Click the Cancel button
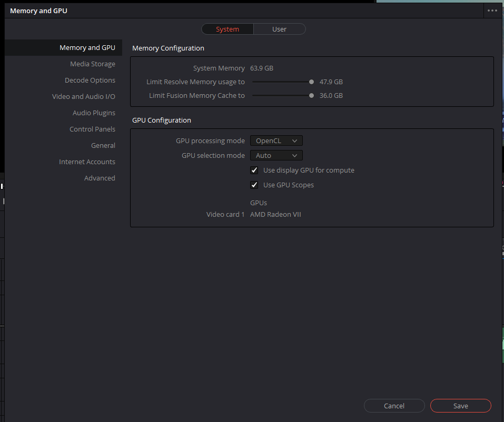This screenshot has width=504, height=422. point(394,406)
